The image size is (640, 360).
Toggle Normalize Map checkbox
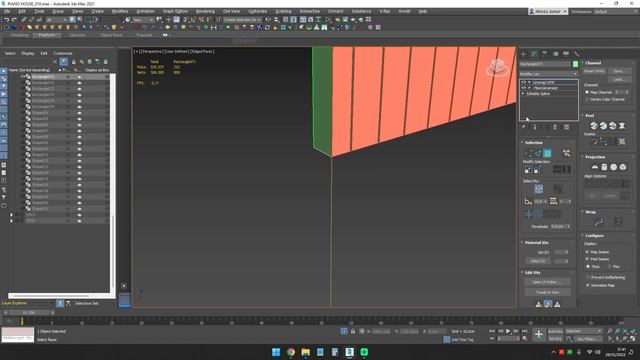coord(588,285)
